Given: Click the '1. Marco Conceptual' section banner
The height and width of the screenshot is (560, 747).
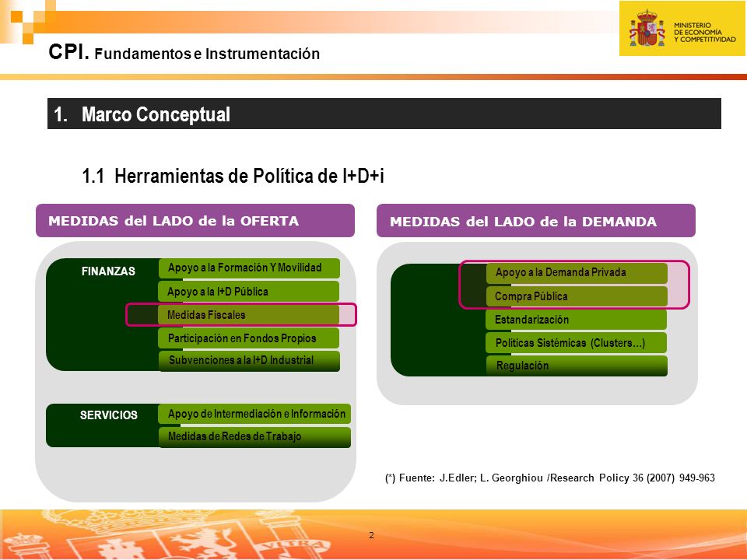Looking at the screenshot, I should [x=384, y=114].
